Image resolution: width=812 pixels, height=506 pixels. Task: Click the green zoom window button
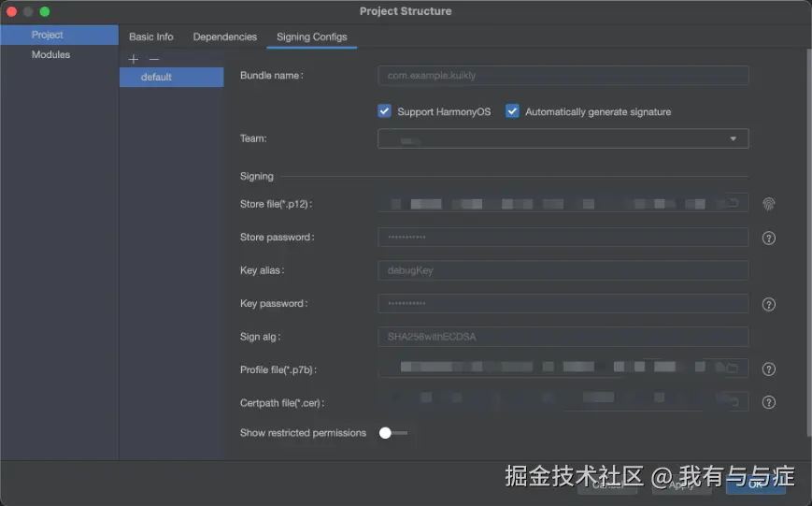[45, 11]
